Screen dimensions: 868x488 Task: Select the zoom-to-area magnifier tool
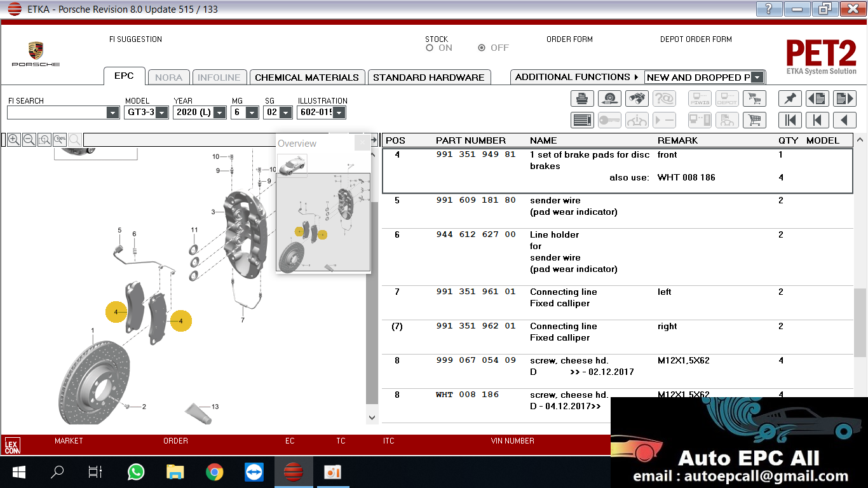click(x=44, y=140)
